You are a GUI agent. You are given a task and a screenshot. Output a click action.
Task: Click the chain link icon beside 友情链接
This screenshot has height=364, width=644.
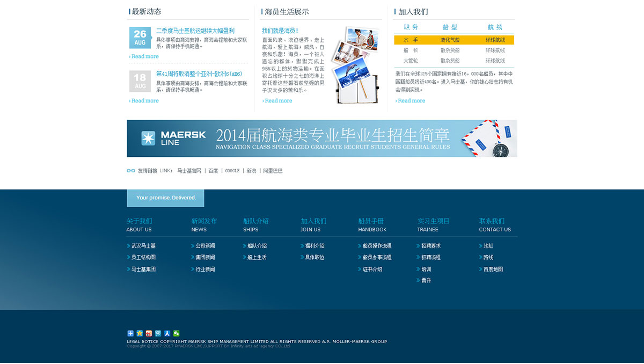point(131,171)
